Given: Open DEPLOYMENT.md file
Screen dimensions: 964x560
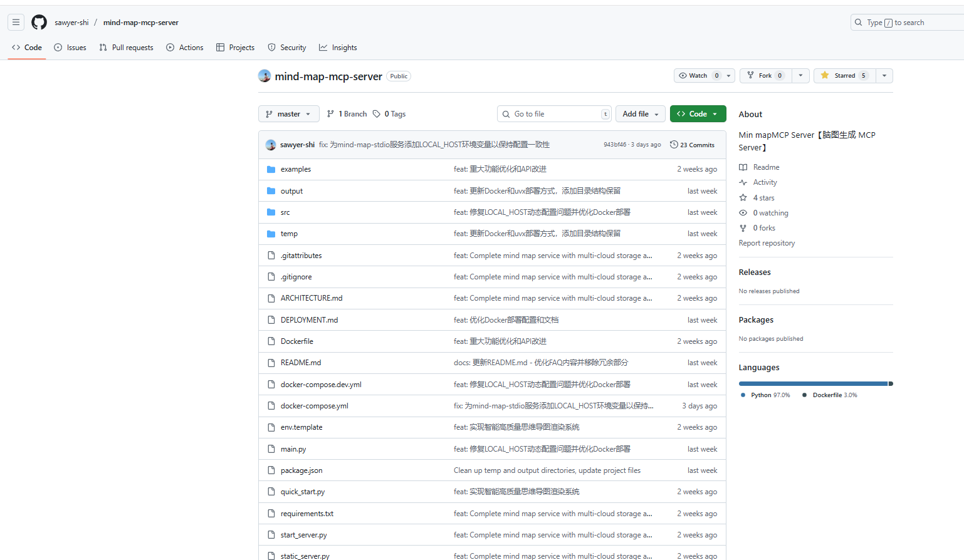Looking at the screenshot, I should (x=309, y=320).
